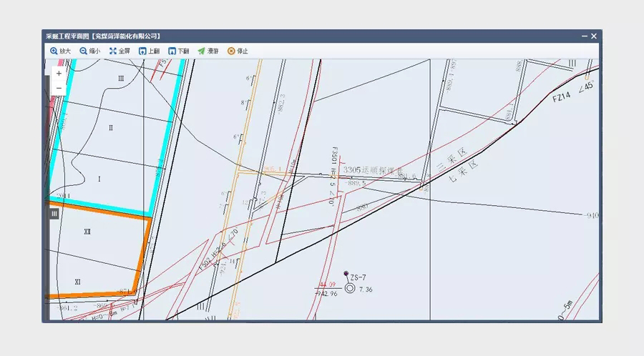Select the ZS-7 borehole circle marker
Screen dimensions: 644x356
pos(350,288)
